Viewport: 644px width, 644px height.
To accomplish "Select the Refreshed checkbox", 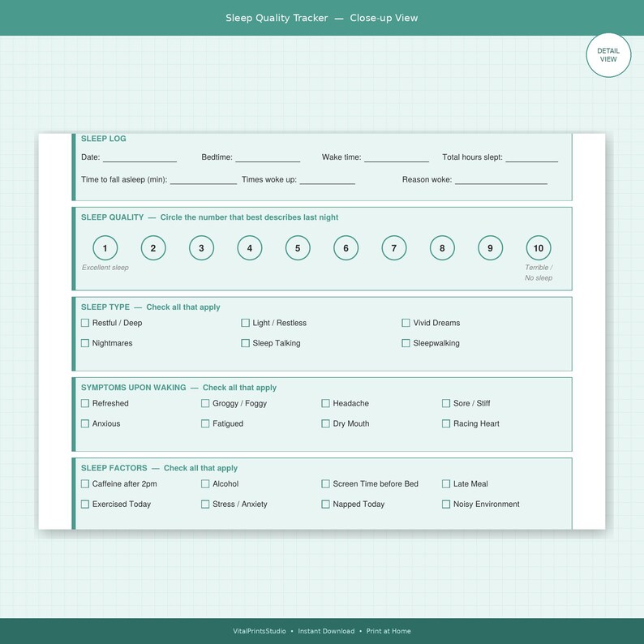I will (85, 403).
